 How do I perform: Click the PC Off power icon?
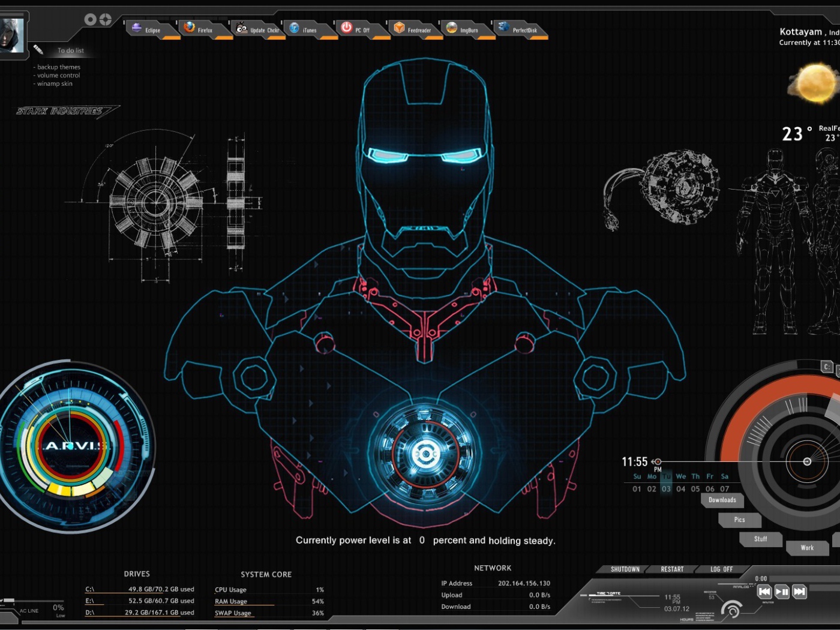click(x=347, y=28)
